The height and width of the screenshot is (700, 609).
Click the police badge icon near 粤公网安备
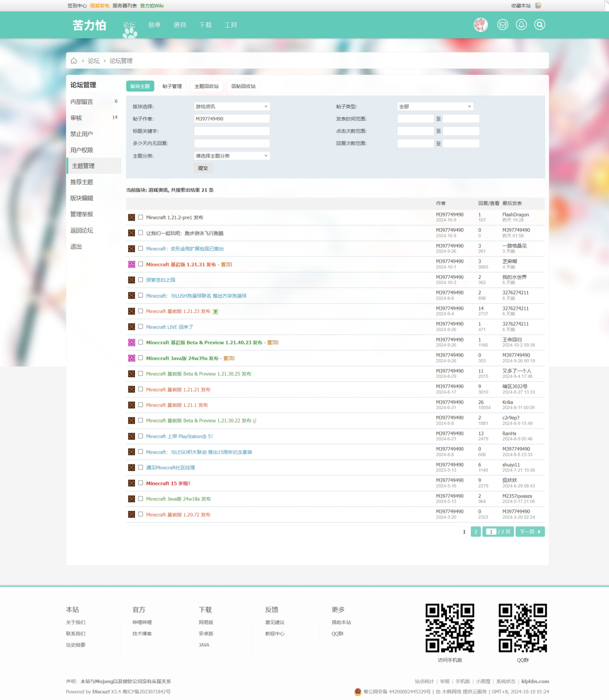pos(358,692)
